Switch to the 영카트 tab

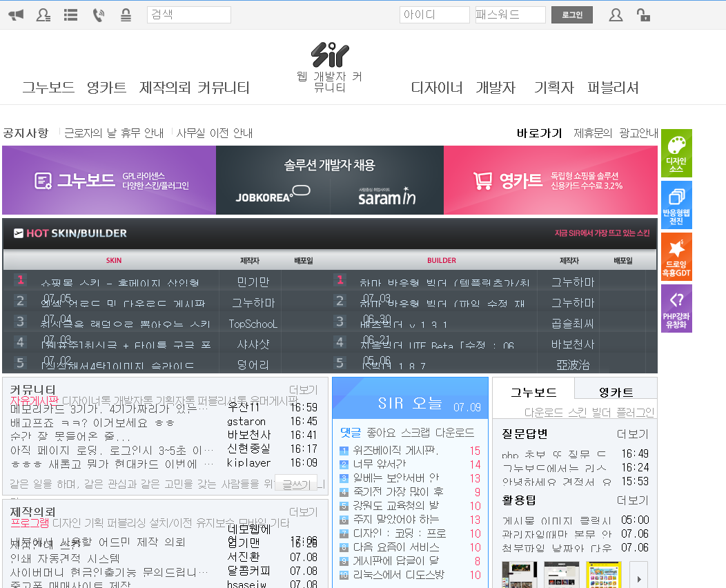point(616,392)
